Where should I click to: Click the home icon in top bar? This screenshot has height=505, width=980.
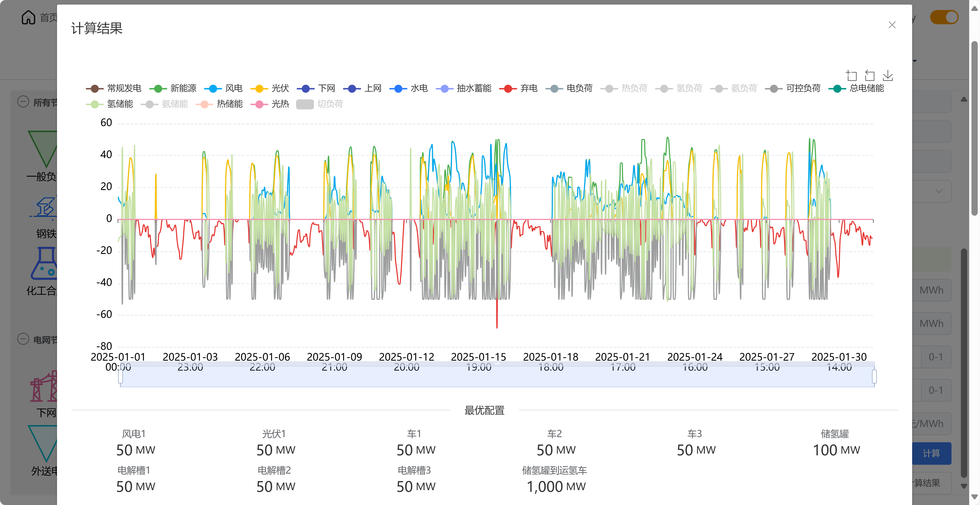tap(28, 17)
